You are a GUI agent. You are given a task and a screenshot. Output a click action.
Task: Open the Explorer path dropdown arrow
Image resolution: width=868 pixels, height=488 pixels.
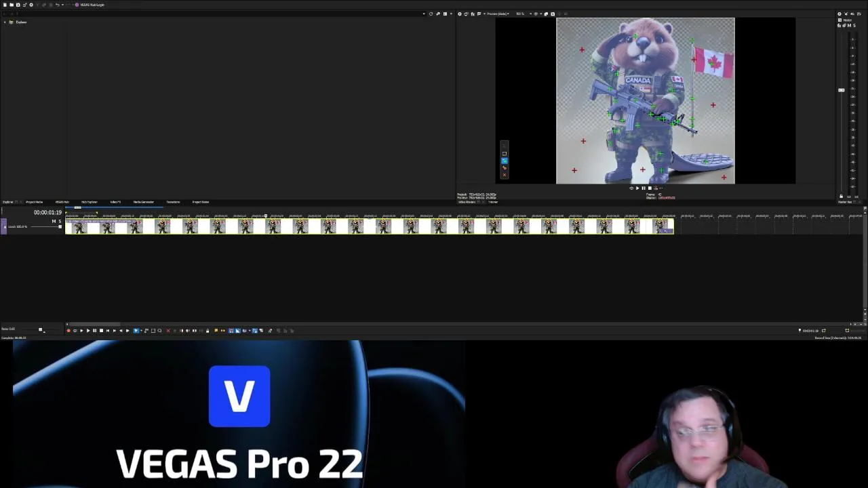pyautogui.click(x=424, y=14)
